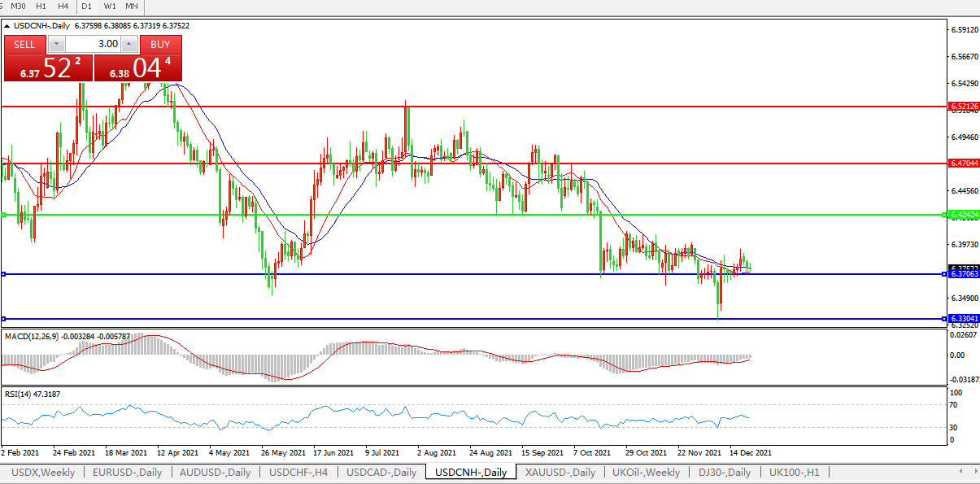The height and width of the screenshot is (484, 980).
Task: Open the USDX,Weekly chart tab
Action: coord(44,473)
